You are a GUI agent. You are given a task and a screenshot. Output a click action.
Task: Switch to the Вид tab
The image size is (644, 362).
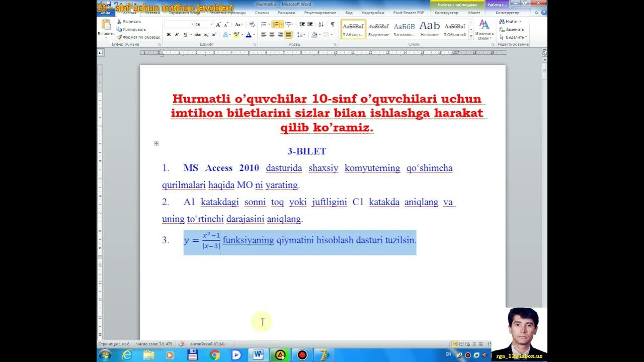(349, 13)
